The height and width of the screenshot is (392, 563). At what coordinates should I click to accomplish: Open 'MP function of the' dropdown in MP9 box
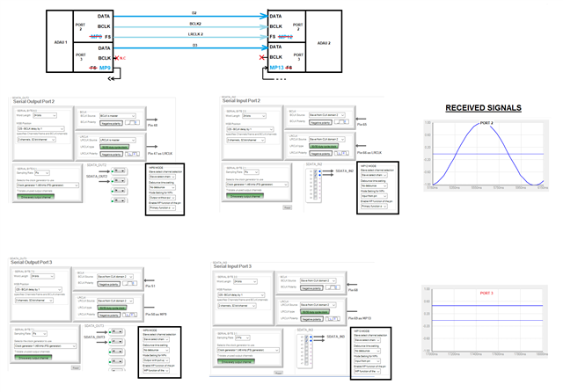coord(157,371)
